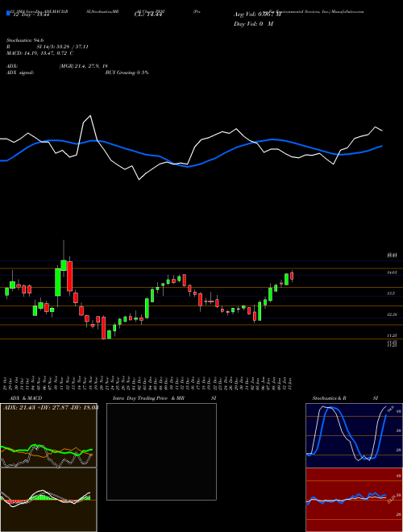
Task: Open the empty Intra Day Trading chart box
Action: 161,451
